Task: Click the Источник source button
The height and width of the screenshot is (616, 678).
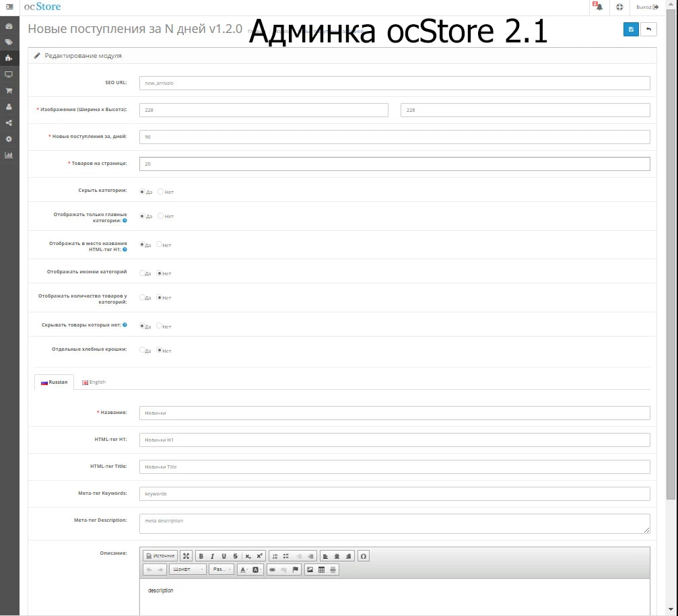Action: tap(160, 556)
